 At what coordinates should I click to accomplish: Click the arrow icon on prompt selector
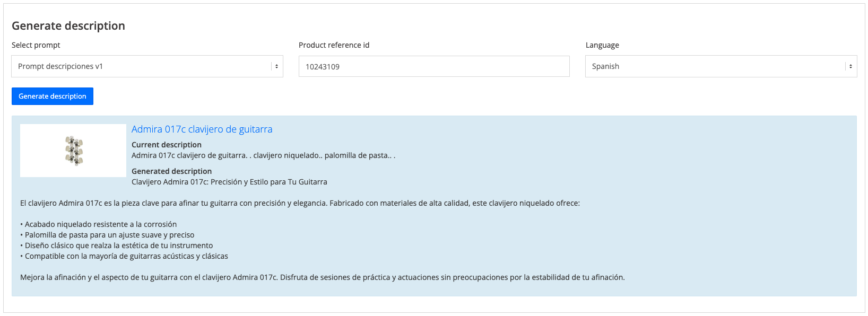pos(276,66)
